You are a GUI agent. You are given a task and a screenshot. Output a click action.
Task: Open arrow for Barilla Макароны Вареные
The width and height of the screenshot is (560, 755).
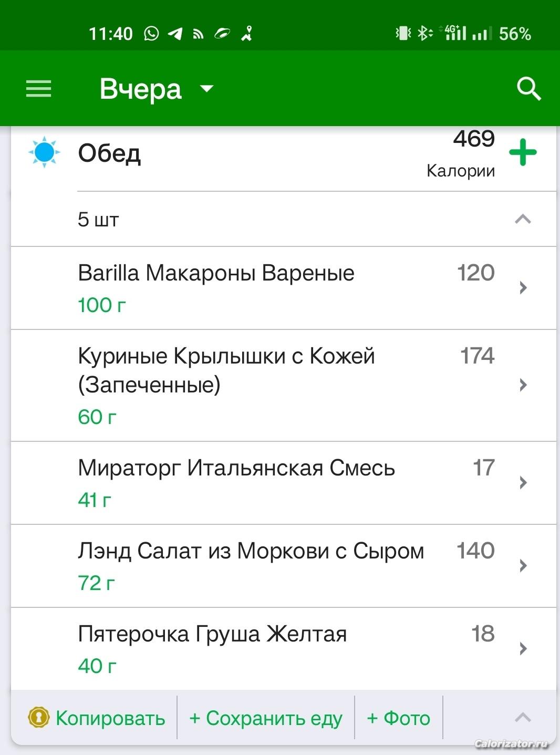click(x=523, y=287)
